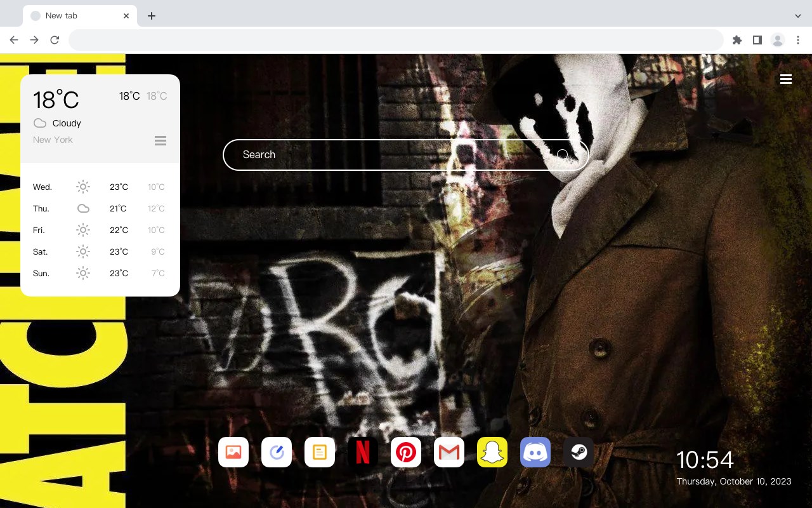Open the hamburger menu at top right
The image size is (812, 508).
pyautogui.click(x=786, y=79)
